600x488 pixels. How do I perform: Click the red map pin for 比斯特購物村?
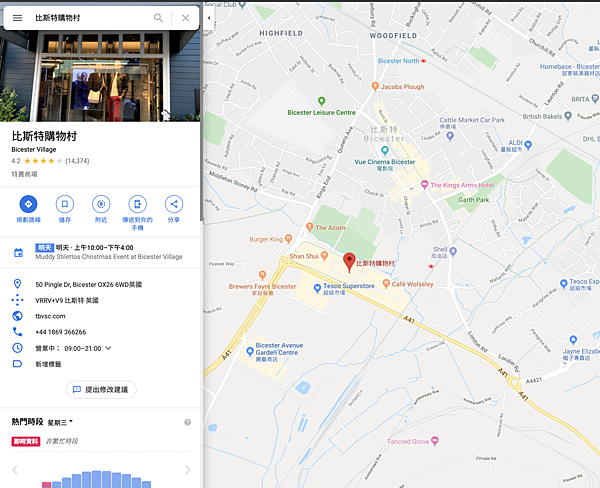349,262
